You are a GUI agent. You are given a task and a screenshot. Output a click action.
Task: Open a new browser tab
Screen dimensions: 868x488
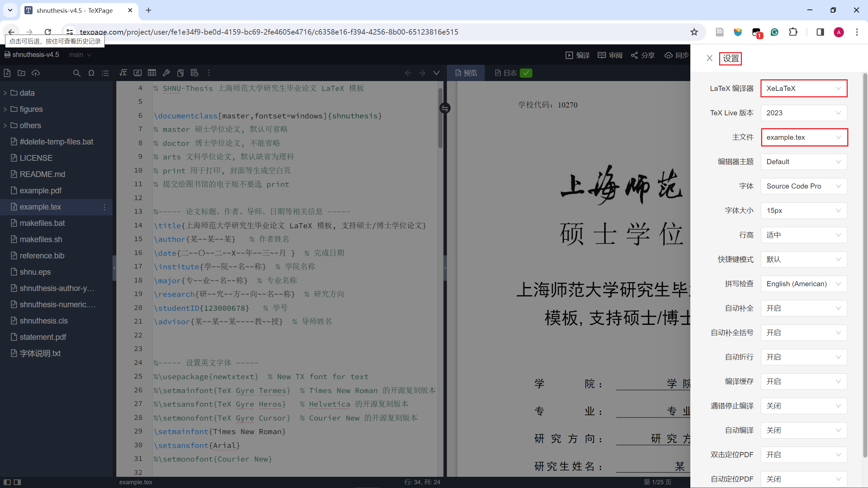[149, 11]
